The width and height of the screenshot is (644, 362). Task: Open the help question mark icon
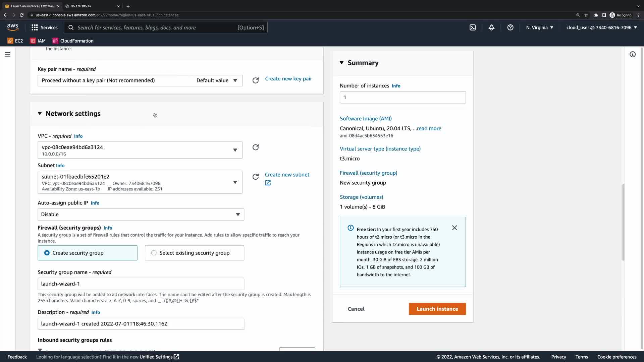[x=510, y=27]
